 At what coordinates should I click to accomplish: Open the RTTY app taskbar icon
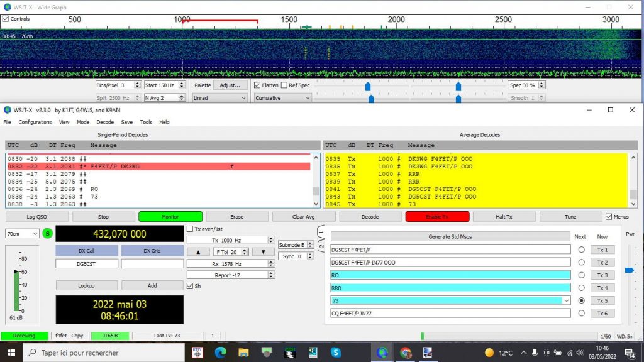(x=197, y=353)
